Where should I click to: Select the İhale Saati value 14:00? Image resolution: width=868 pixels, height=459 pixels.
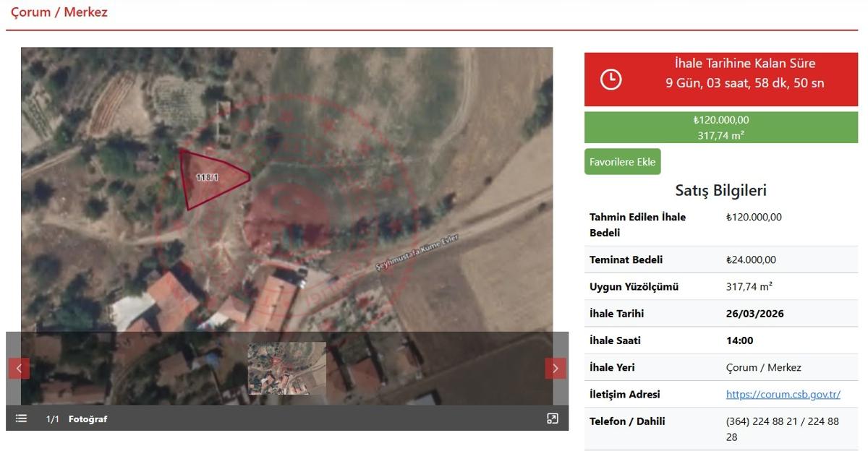tap(739, 340)
